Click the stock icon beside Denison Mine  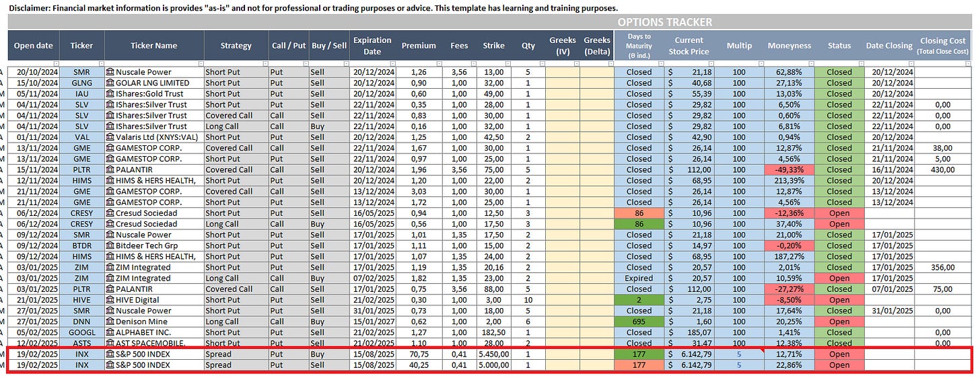[x=110, y=322]
